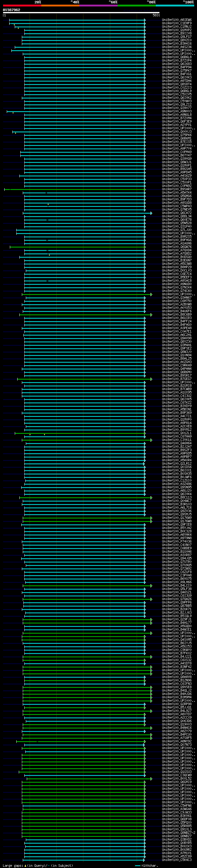This screenshot has width=197, height=868.
Task: Select hit UniRef100_Q1GSU3
Action: pos(177,772)
